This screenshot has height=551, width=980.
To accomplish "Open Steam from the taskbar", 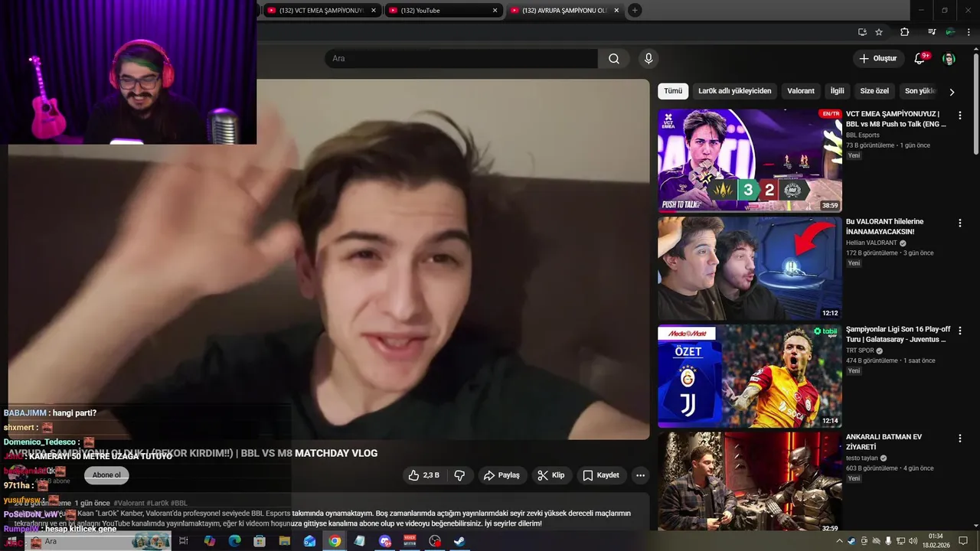I will pyautogui.click(x=459, y=541).
